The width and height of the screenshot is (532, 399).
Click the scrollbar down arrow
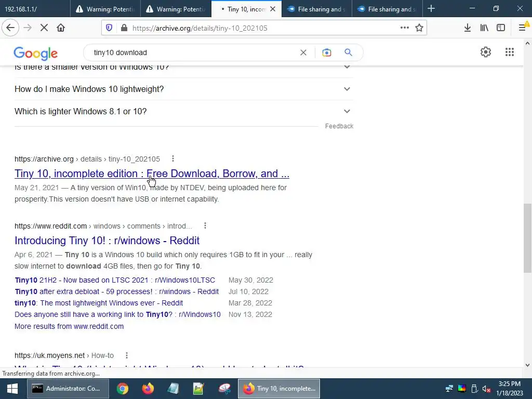(527, 365)
